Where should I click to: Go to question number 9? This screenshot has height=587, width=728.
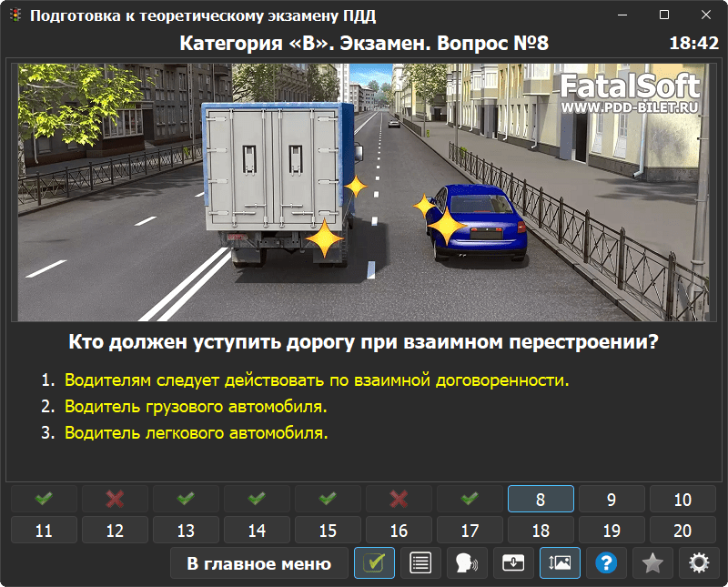point(612,500)
